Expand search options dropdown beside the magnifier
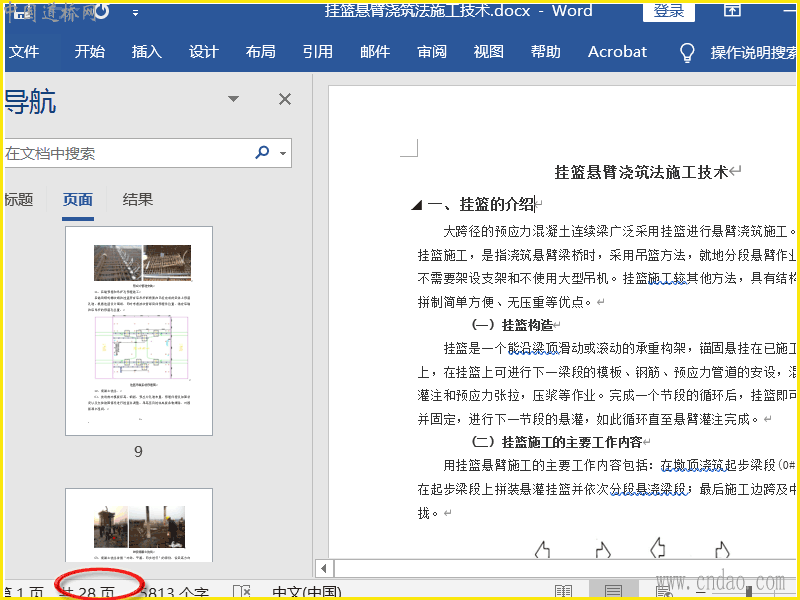Screen dimensions: 800x600 (283, 154)
